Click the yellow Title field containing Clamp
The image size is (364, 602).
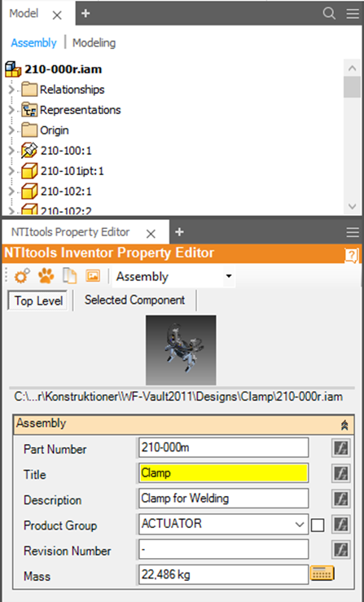click(x=223, y=473)
